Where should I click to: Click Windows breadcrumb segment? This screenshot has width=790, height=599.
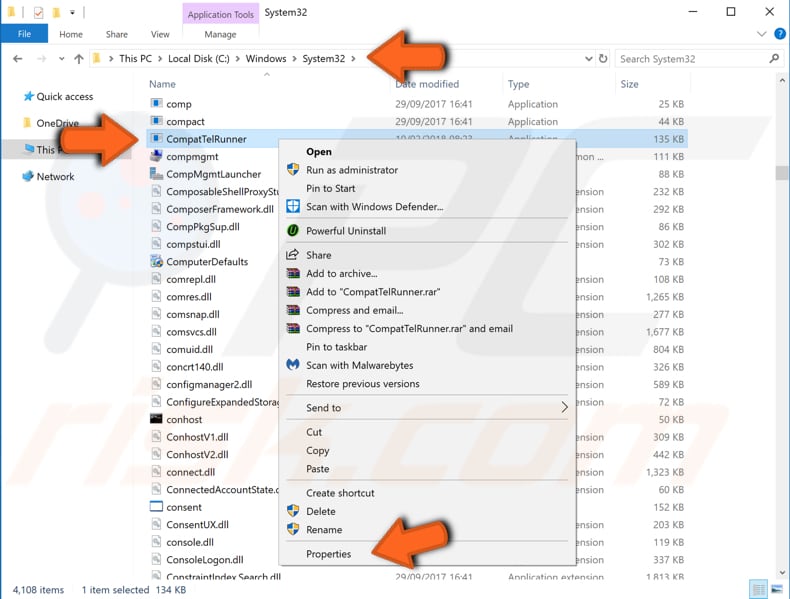tap(266, 58)
